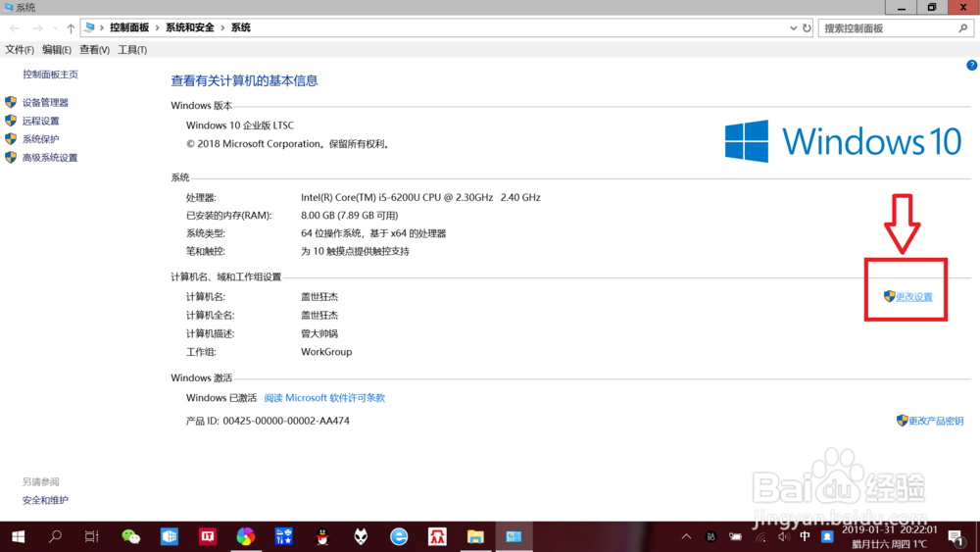The width and height of the screenshot is (980, 552).
Task: Open the volume control in tray
Action: coord(784,536)
